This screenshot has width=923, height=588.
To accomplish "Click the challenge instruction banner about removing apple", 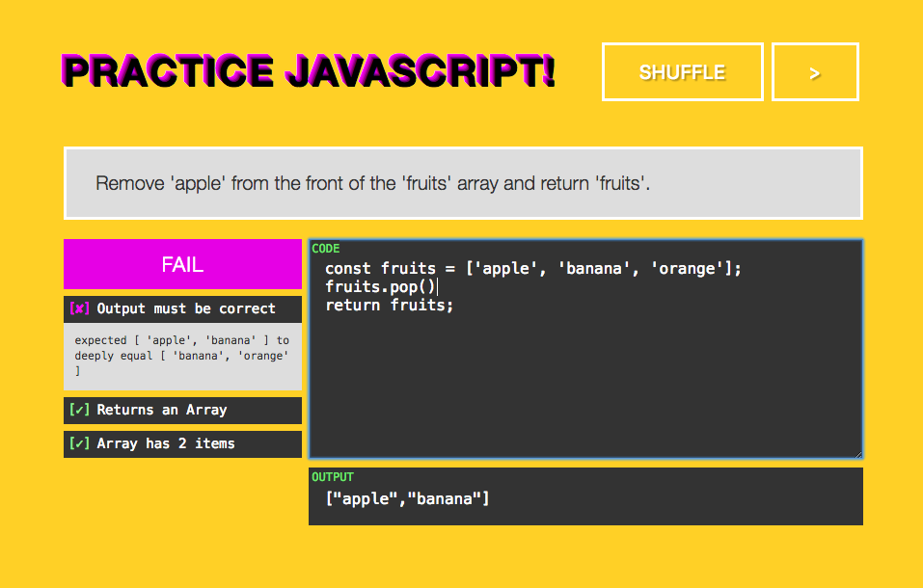I will coord(462,183).
